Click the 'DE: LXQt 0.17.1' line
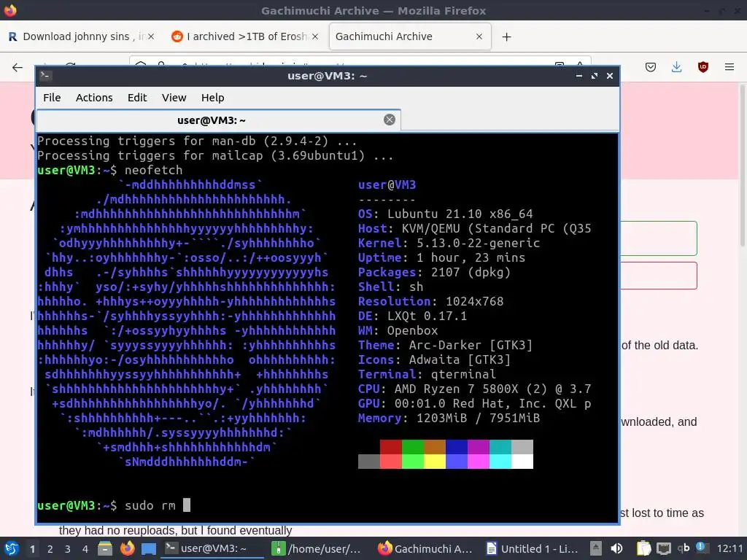Screen dimensions: 747x560 pos(413,316)
